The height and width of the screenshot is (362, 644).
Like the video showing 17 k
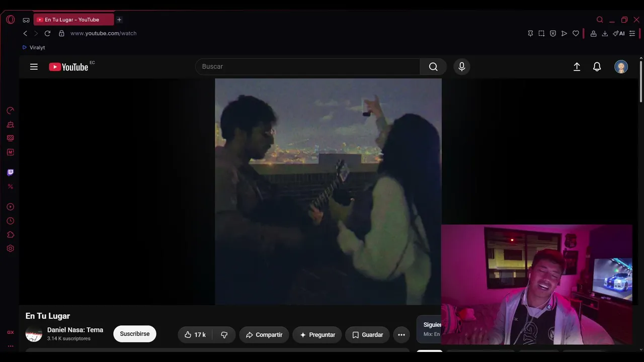click(x=195, y=334)
